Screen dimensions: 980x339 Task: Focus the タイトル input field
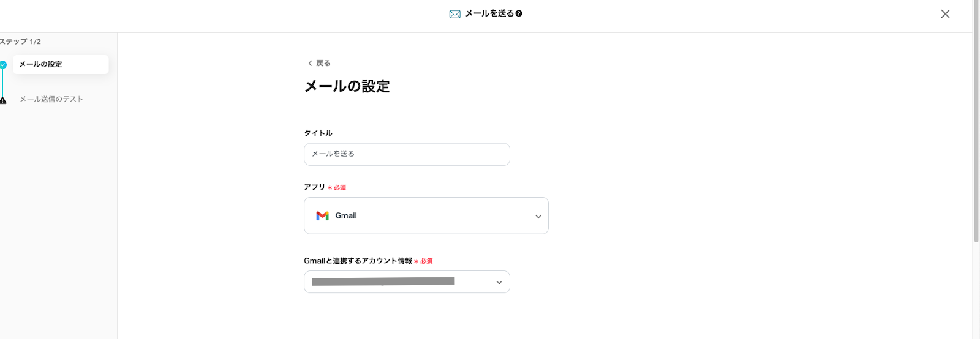pos(407,154)
